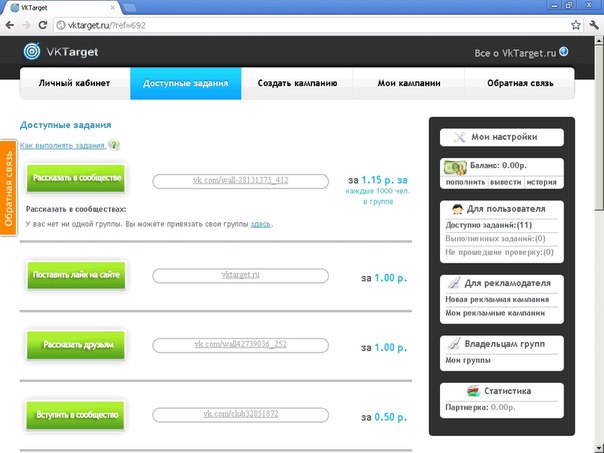Open Мои настройки button
604x453 pixels.
tap(502, 137)
